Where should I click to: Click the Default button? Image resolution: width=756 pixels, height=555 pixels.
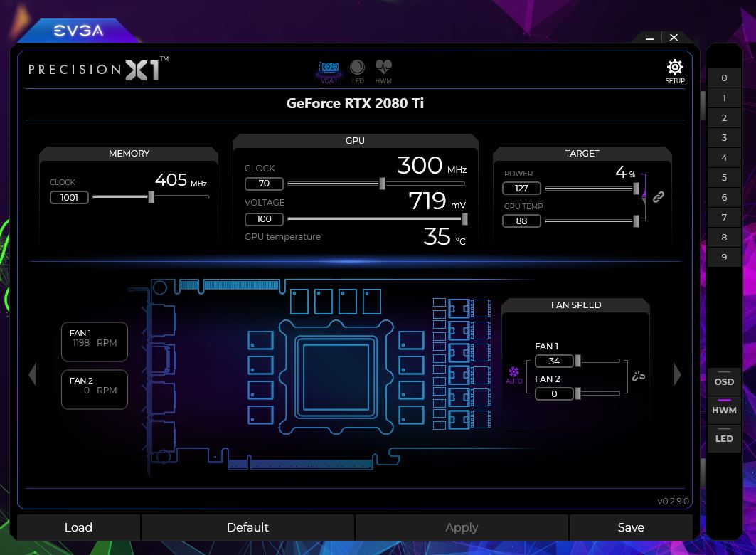(247, 527)
